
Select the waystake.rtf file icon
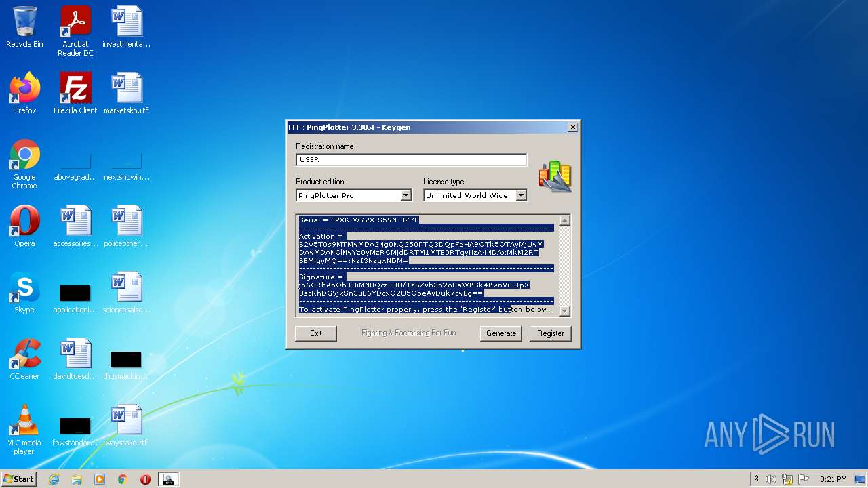pos(126,426)
